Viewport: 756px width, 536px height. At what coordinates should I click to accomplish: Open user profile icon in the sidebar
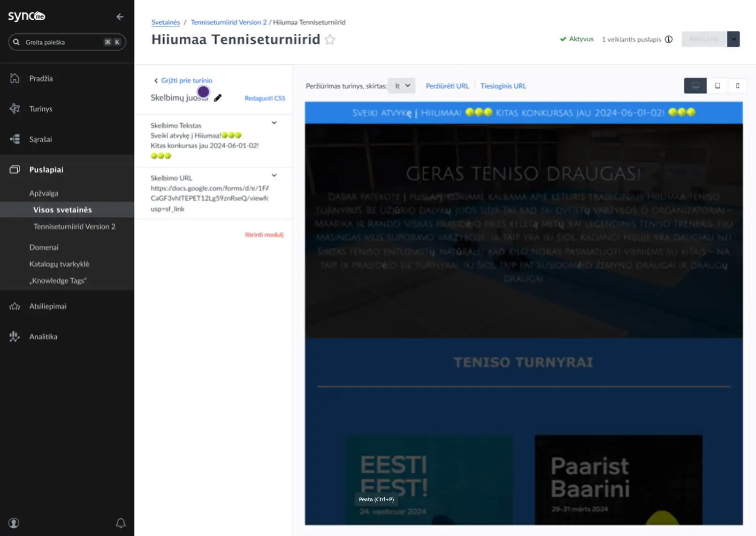coord(14,523)
